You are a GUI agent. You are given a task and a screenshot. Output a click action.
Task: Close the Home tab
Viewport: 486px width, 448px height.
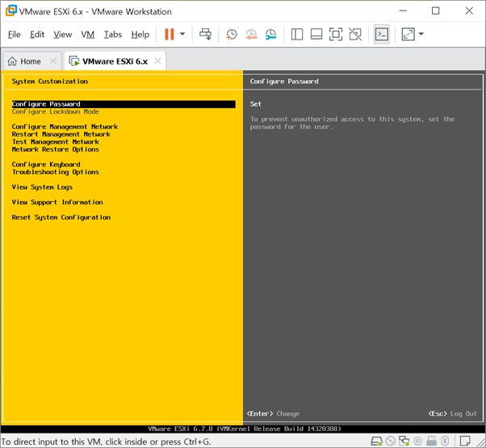53,61
